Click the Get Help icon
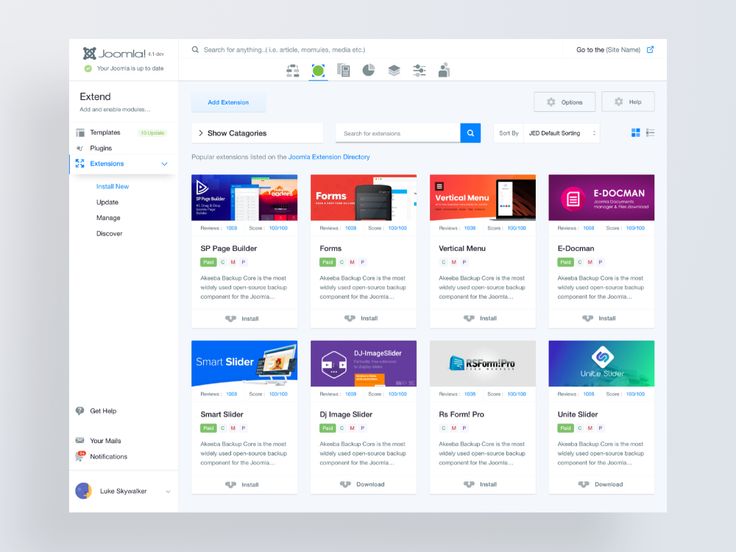The width and height of the screenshot is (736, 552). coord(80,411)
